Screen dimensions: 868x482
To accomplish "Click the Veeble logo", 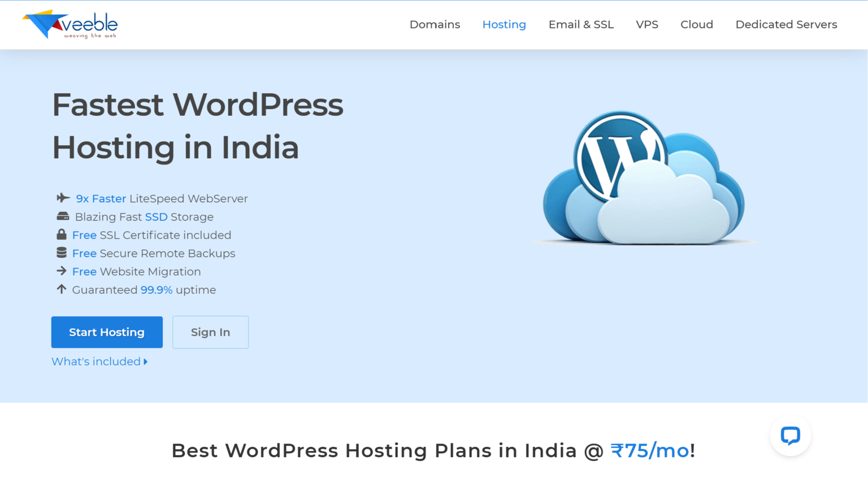I will pyautogui.click(x=70, y=24).
